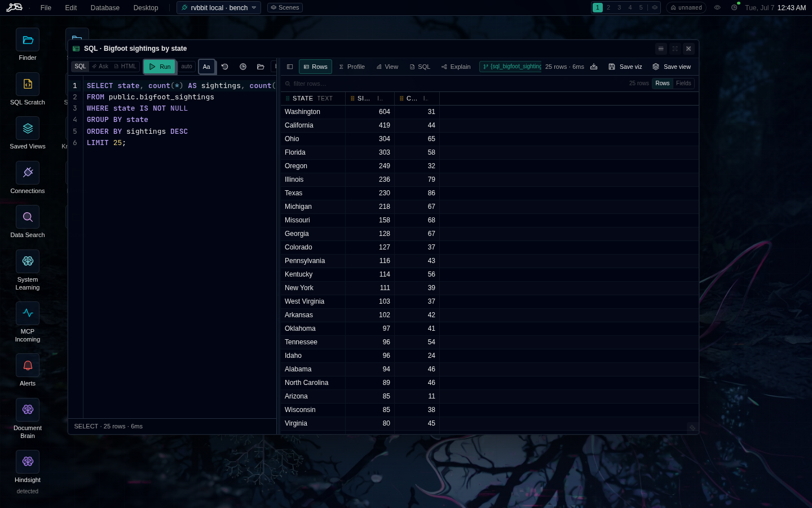This screenshot has width=812, height=508.
Task: Click the C... column header
Action: pos(417,98)
